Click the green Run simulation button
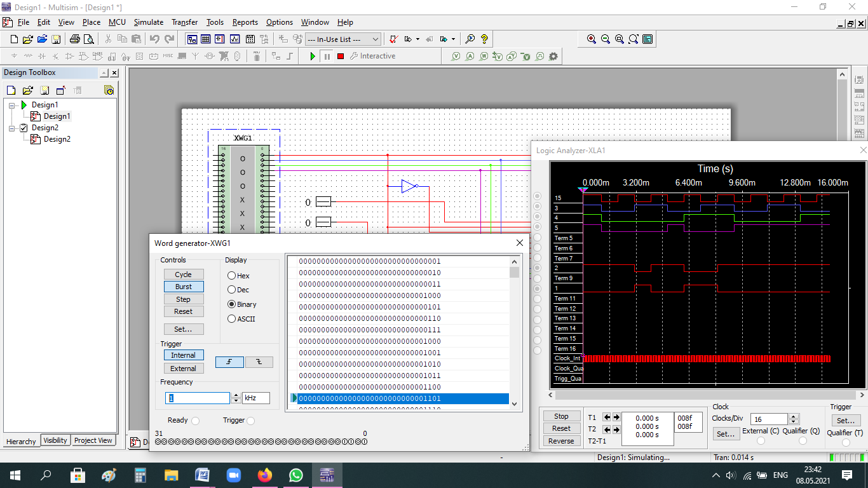This screenshot has height=488, width=868. click(x=313, y=57)
